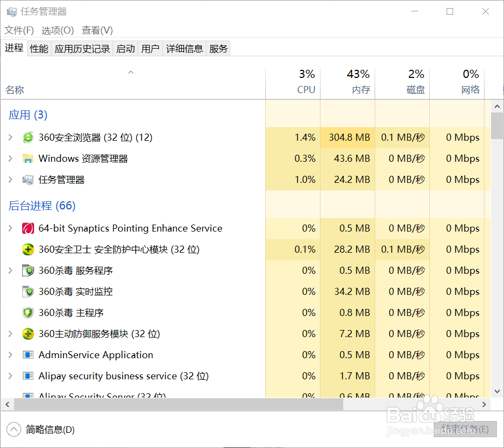Click the 任务管理器 process icon
Viewport: 504px width, 448px height.
[x=28, y=180]
